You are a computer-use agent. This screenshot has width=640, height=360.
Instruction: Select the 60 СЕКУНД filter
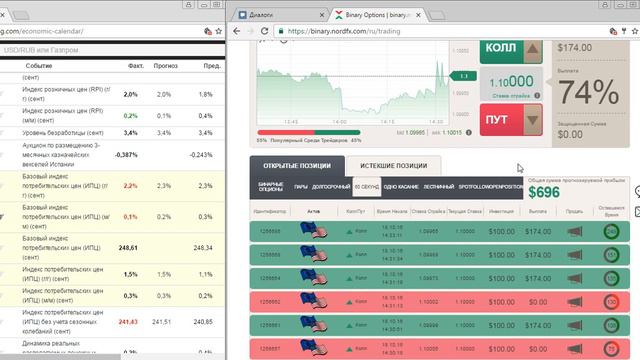pos(367,187)
